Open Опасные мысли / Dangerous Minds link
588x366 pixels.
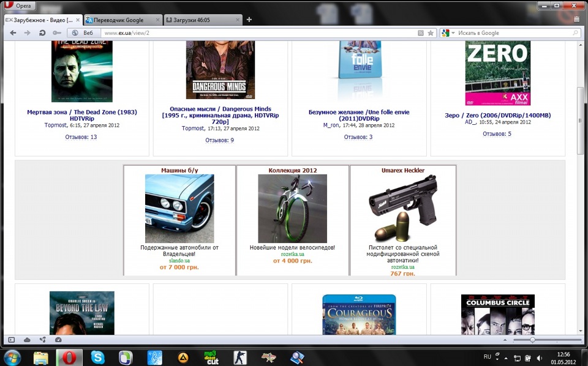pyautogui.click(x=220, y=115)
